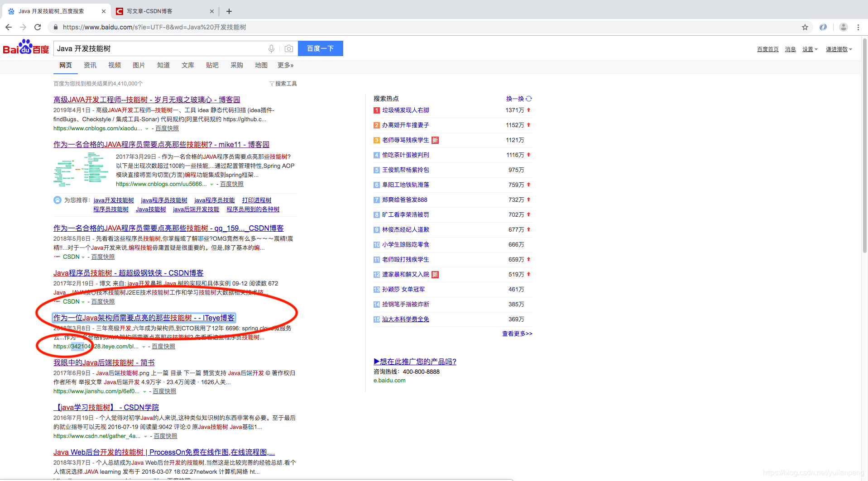This screenshot has height=481, width=868.
Task: Open image search camera icon
Action: (289, 48)
